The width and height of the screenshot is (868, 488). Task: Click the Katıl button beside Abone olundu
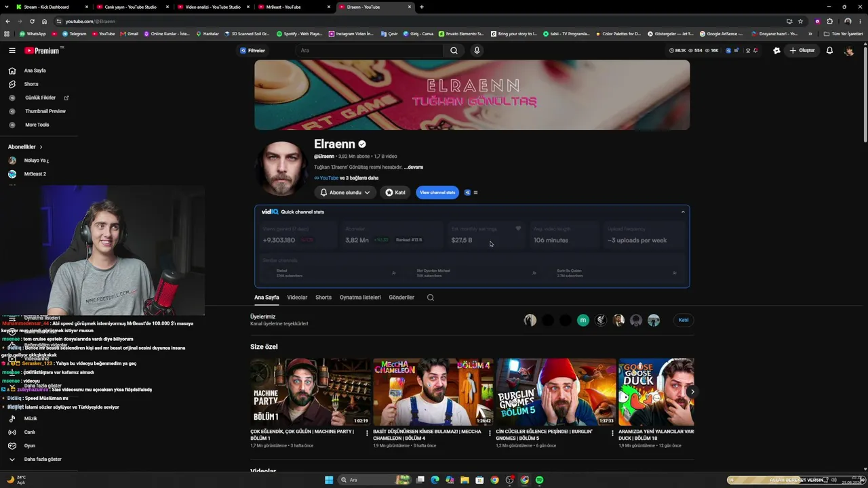395,192
